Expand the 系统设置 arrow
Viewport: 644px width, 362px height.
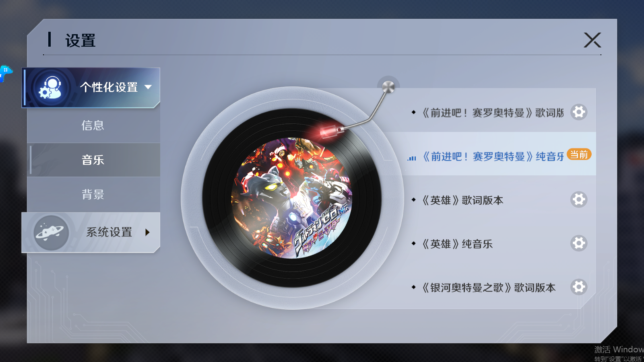coord(147,232)
